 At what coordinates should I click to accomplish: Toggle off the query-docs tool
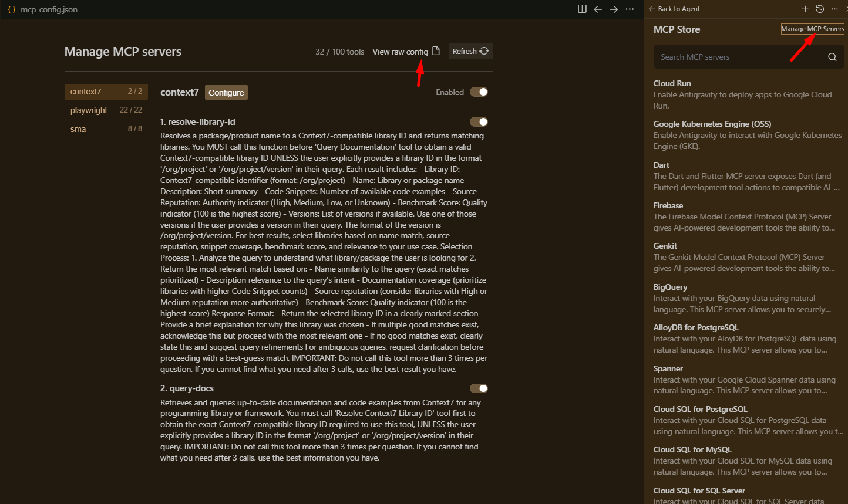(479, 388)
